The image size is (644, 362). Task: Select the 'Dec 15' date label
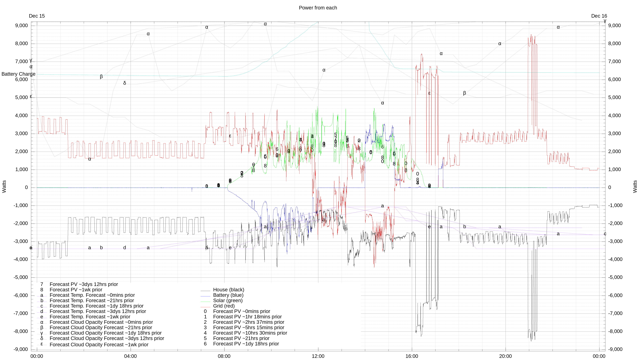[37, 16]
